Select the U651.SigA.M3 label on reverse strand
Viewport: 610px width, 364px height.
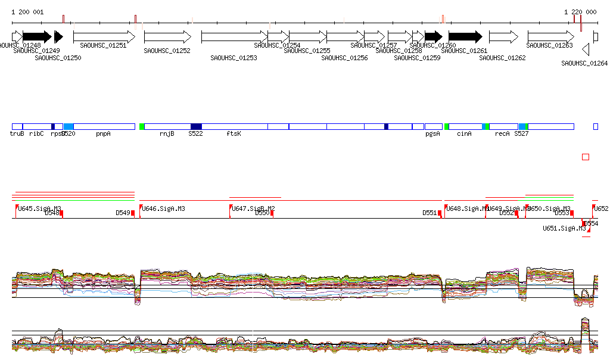[x=564, y=228]
